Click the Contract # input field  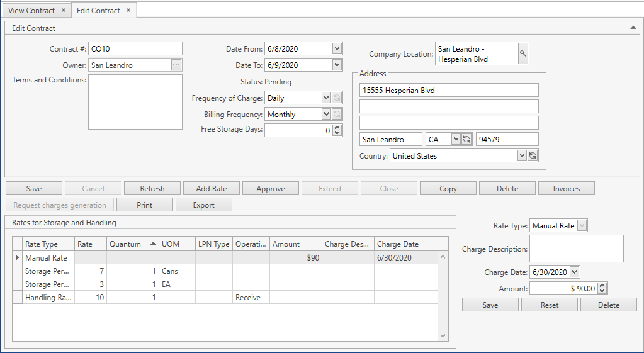[135, 48]
